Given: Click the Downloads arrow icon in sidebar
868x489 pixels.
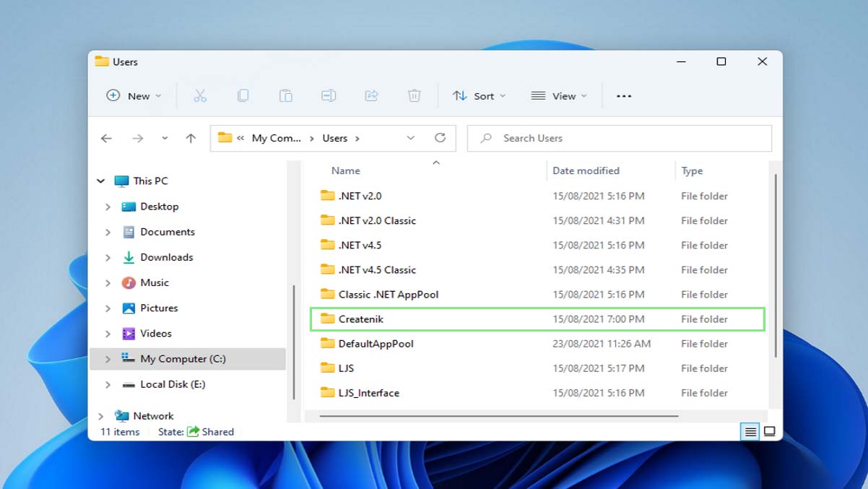Looking at the screenshot, I should pyautogui.click(x=129, y=257).
